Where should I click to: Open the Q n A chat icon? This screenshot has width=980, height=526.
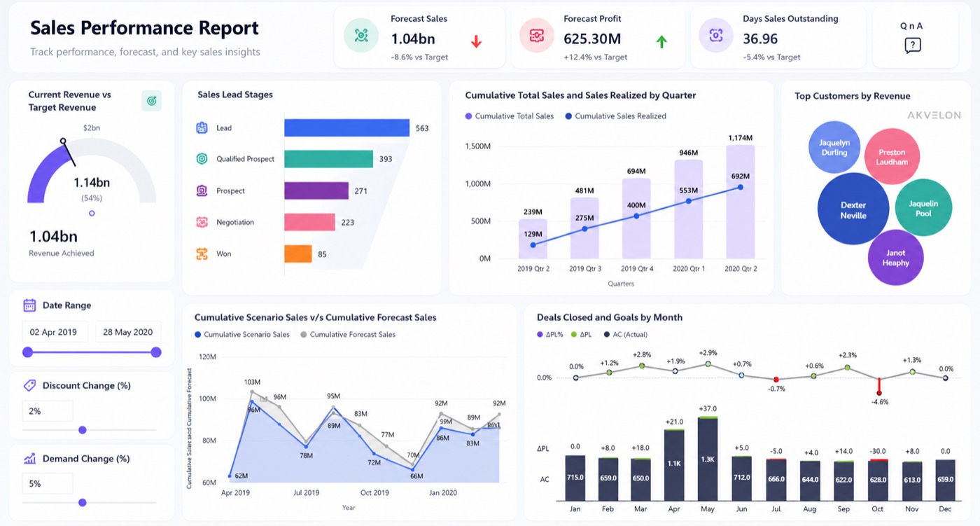coord(912,46)
